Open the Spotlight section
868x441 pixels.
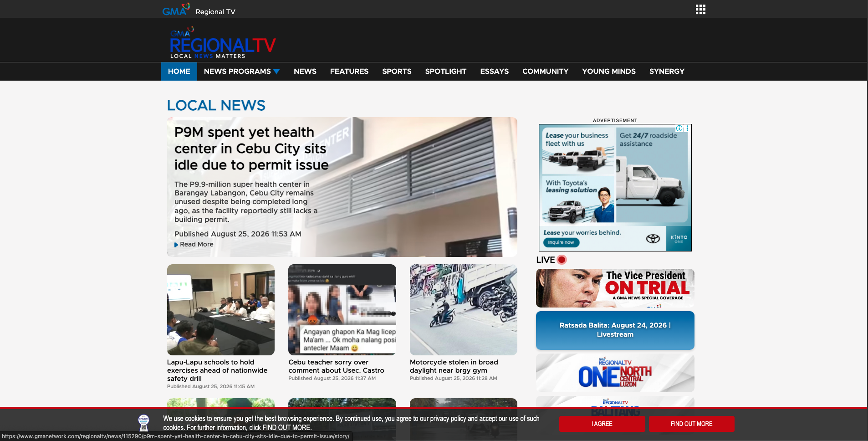(446, 72)
